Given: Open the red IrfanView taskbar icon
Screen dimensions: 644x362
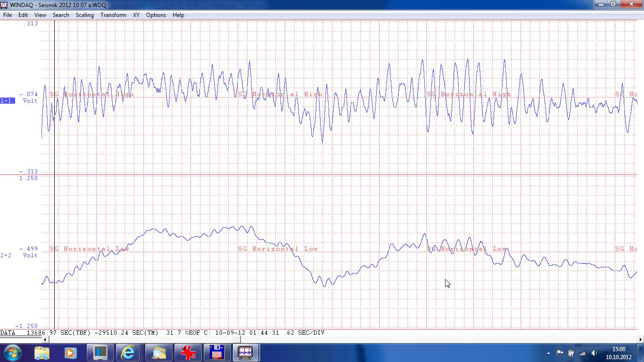Looking at the screenshot, I should (188, 353).
